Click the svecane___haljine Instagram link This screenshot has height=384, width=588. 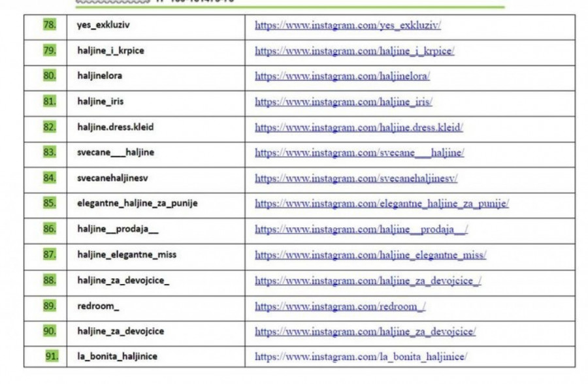click(359, 153)
